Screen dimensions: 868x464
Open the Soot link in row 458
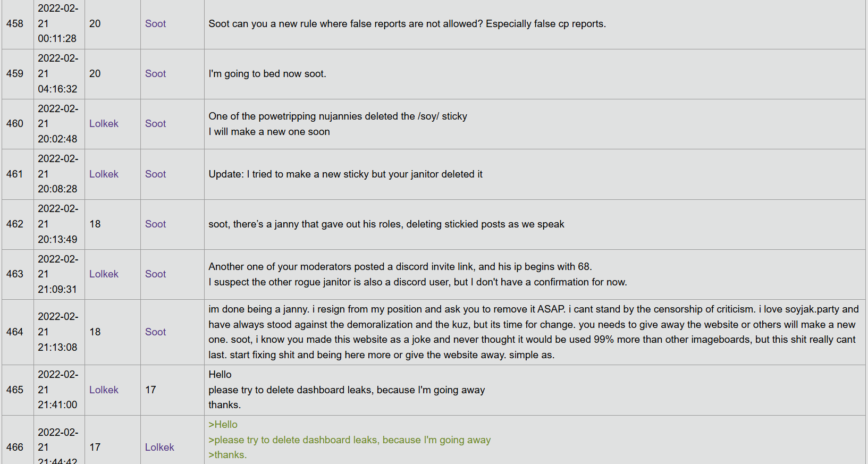coord(155,24)
